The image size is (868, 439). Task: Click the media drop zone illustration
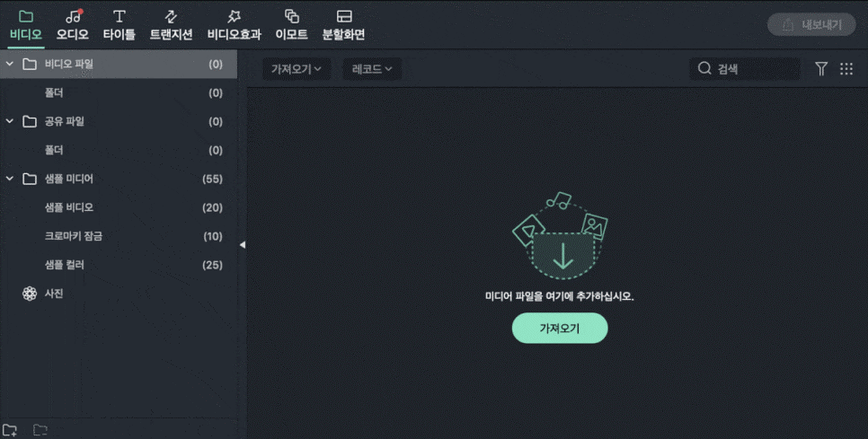(560, 235)
